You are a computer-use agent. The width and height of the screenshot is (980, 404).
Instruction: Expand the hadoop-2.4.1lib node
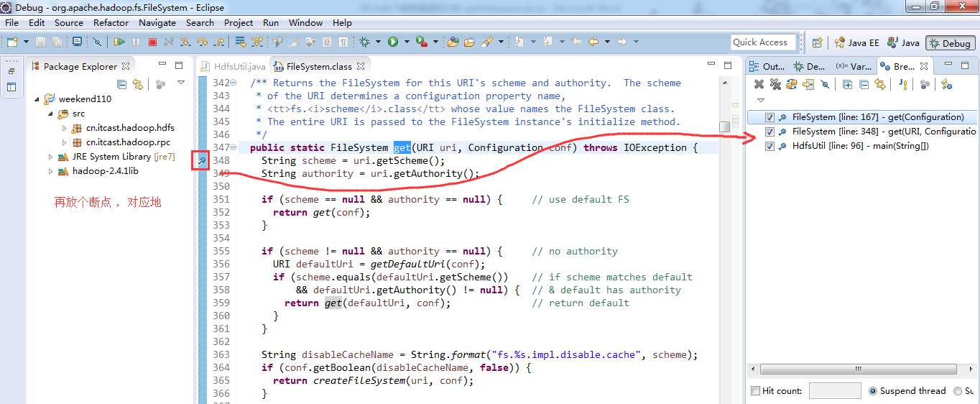[50, 171]
